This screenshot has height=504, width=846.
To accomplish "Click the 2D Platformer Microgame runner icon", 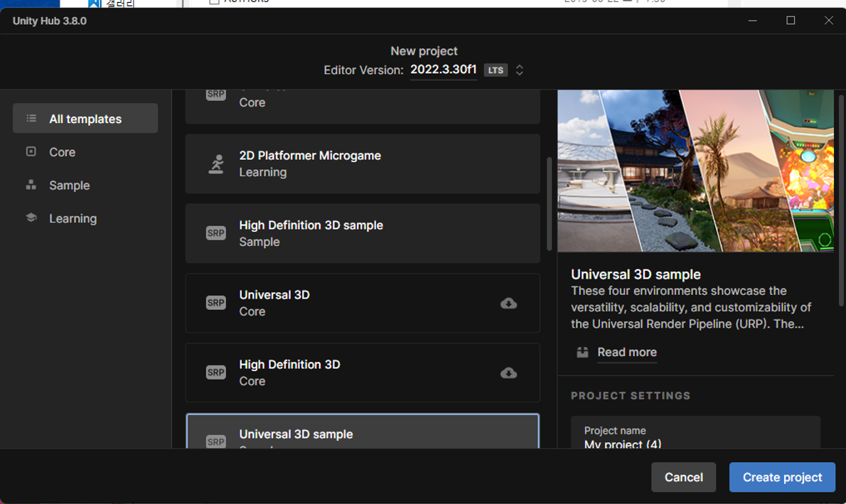I will (x=216, y=164).
